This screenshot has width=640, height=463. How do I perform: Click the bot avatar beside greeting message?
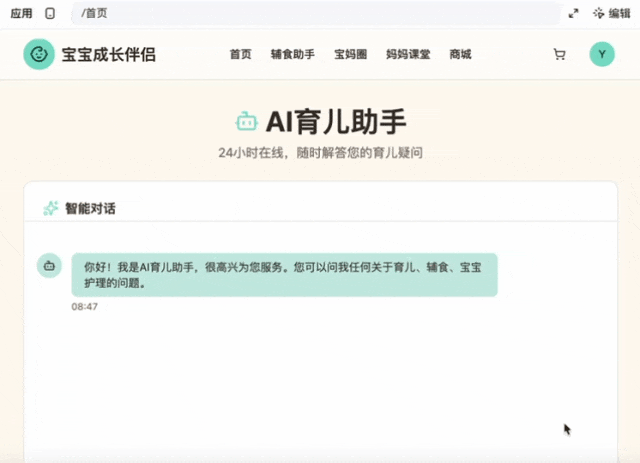tap(49, 266)
